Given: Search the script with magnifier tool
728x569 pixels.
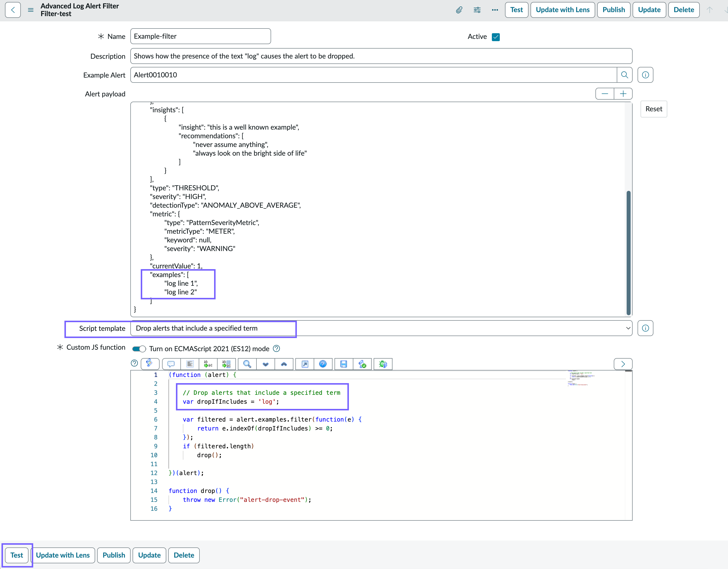Looking at the screenshot, I should point(247,364).
